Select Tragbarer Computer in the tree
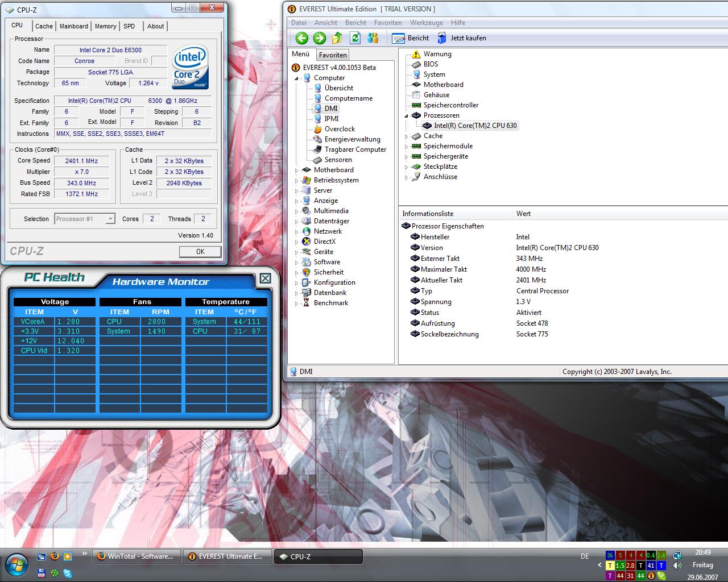This screenshot has width=728, height=582. click(355, 149)
